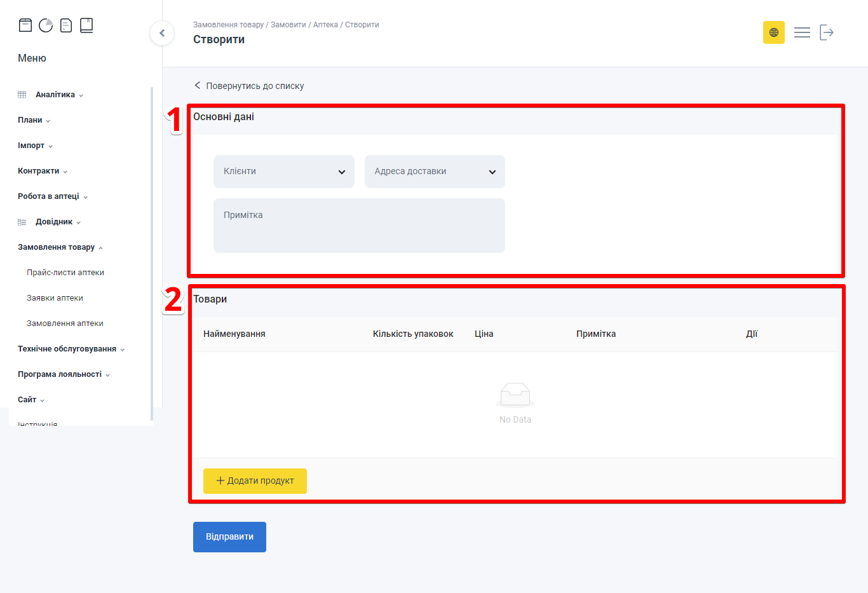Open the Клієнти dropdown

[x=283, y=172]
